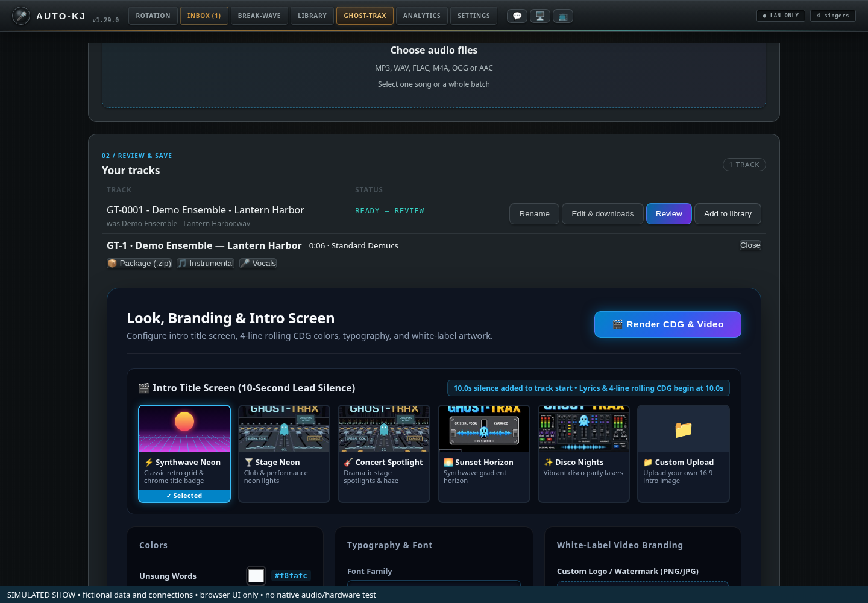This screenshot has width=868, height=603.
Task: Open the Library tab
Action: click(x=312, y=16)
